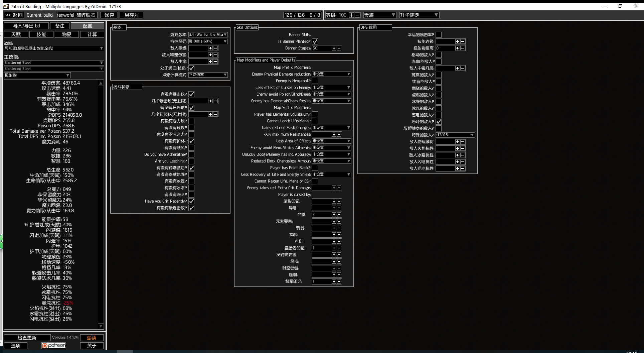Increase 几个暴击球(无上限) with its plus button
This screenshot has height=353, width=644.
[x=210, y=101]
